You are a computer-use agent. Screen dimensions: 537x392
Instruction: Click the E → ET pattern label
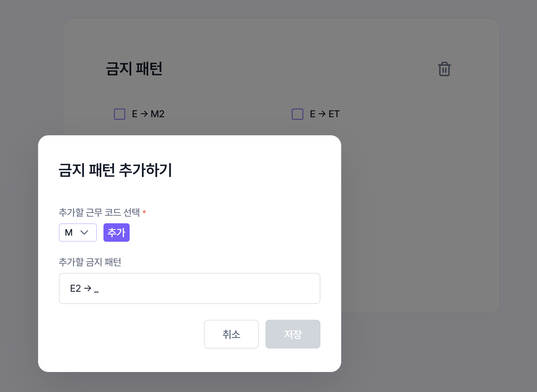[x=325, y=114]
